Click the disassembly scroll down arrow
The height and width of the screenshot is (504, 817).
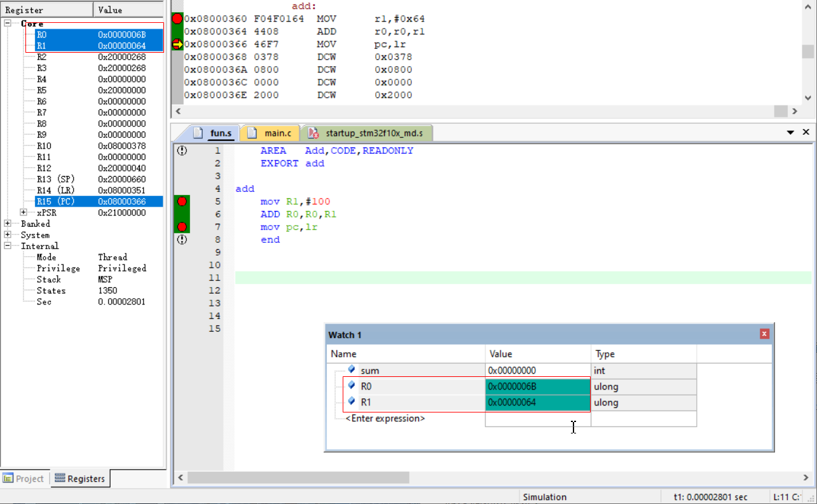pos(807,97)
